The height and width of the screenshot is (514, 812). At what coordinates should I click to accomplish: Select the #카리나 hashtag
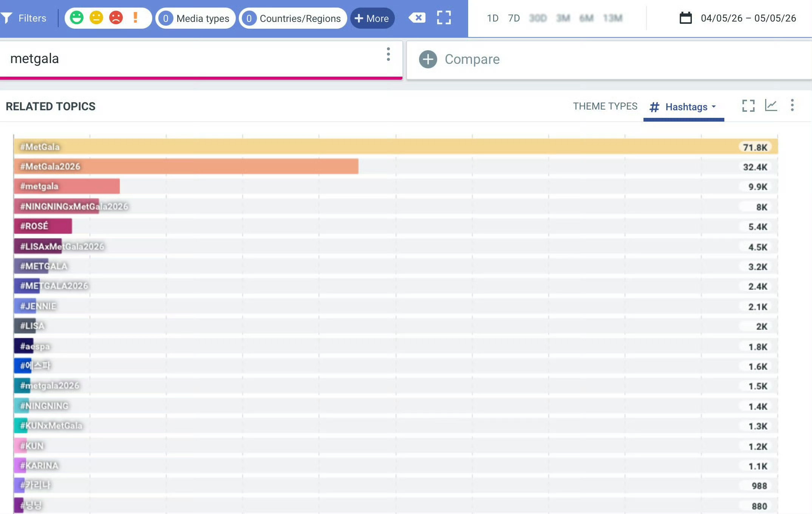[x=35, y=485]
